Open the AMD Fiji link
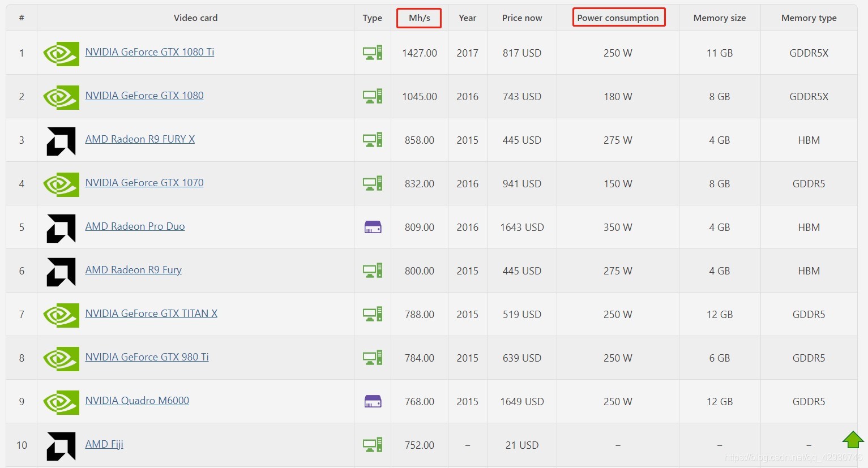This screenshot has width=868, height=468. [104, 444]
